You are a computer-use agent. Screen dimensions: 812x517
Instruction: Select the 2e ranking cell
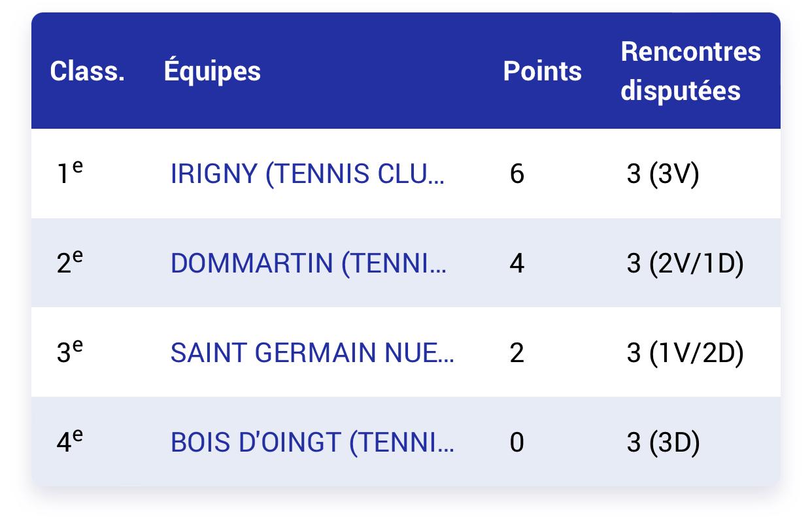70,263
